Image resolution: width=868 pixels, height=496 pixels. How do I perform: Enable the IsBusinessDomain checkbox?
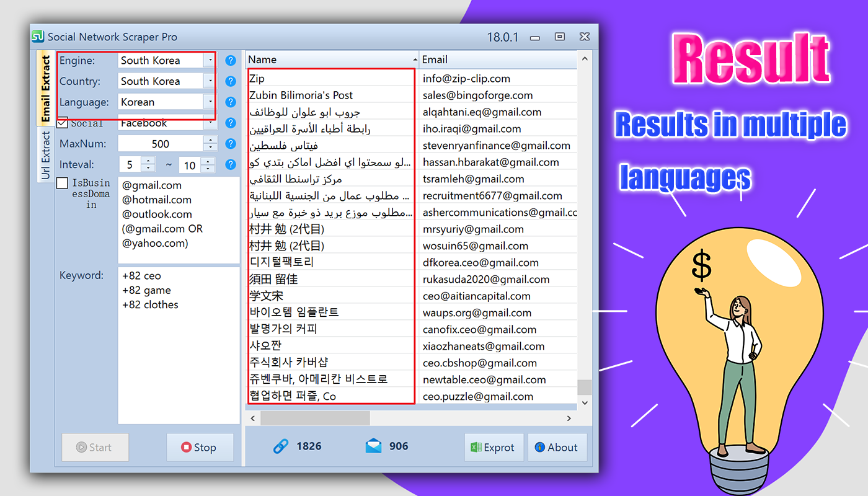[62, 184]
